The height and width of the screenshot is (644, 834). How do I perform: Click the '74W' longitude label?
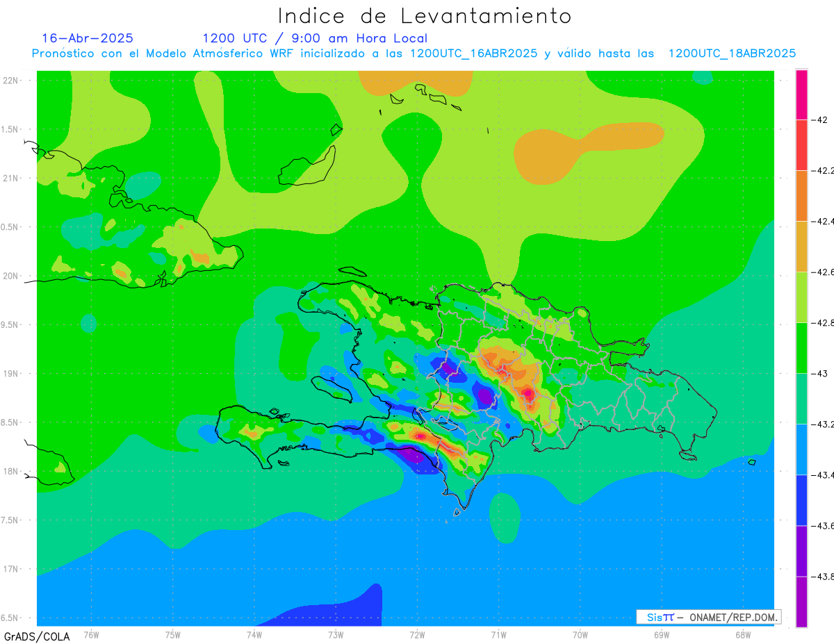coord(254,634)
